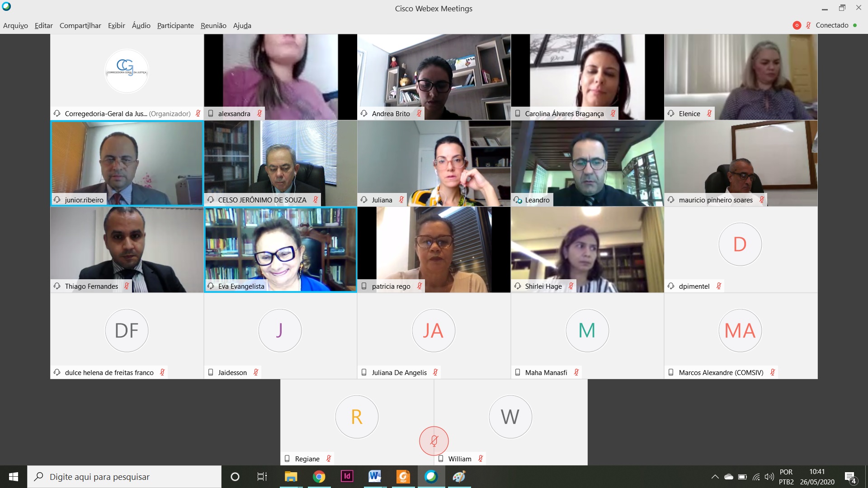Click the Google Chrome taskbar icon
This screenshot has height=488, width=868.
point(319,477)
